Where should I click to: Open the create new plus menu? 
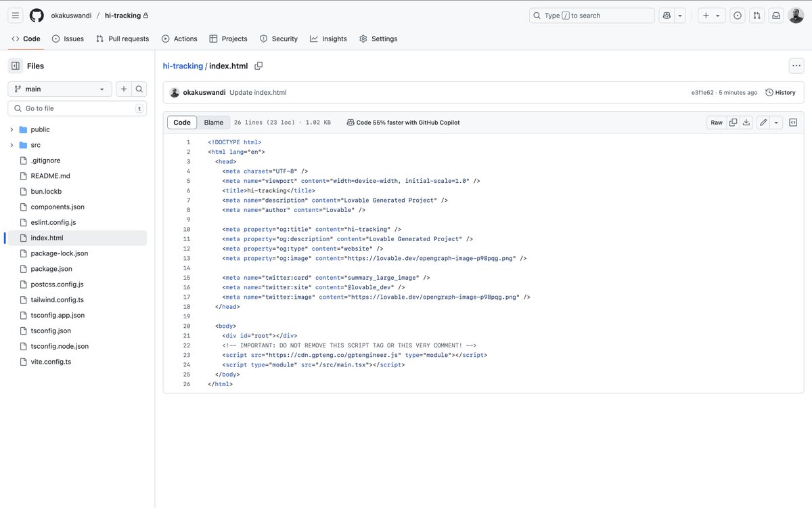(712, 16)
